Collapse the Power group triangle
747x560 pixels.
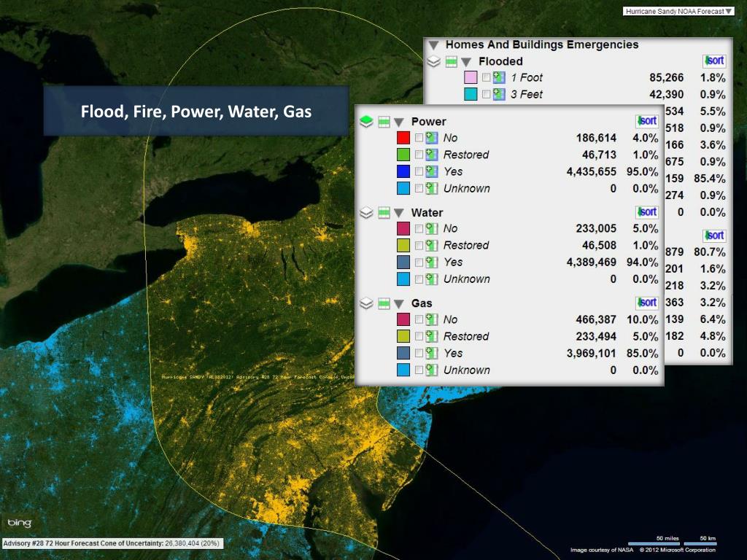[399, 122]
